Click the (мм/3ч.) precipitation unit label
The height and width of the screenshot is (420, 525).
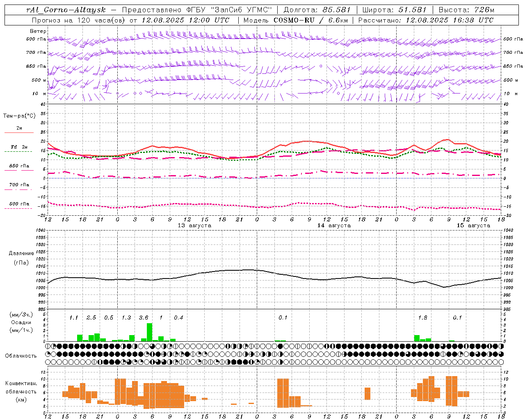21,315
